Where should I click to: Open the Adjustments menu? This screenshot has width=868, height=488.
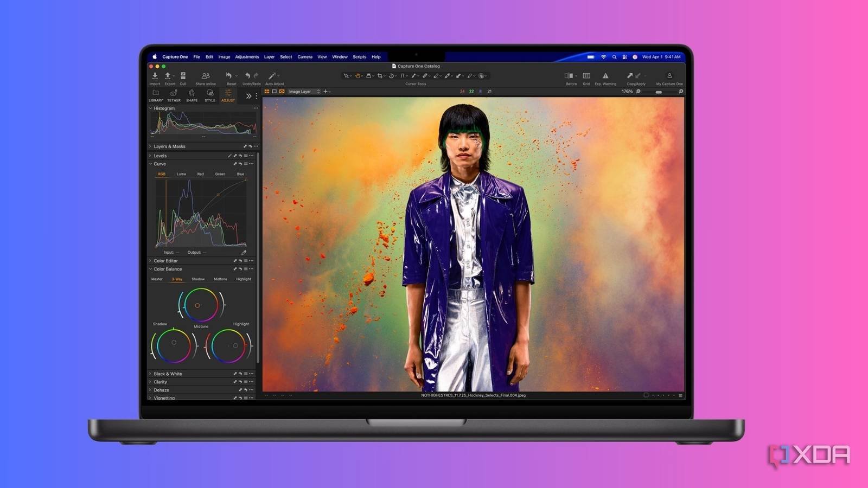[247, 57]
